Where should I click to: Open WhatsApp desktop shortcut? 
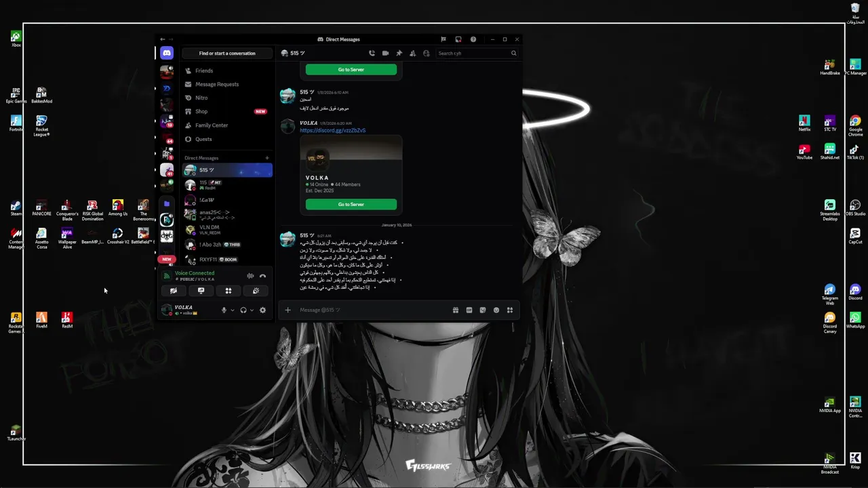click(855, 320)
